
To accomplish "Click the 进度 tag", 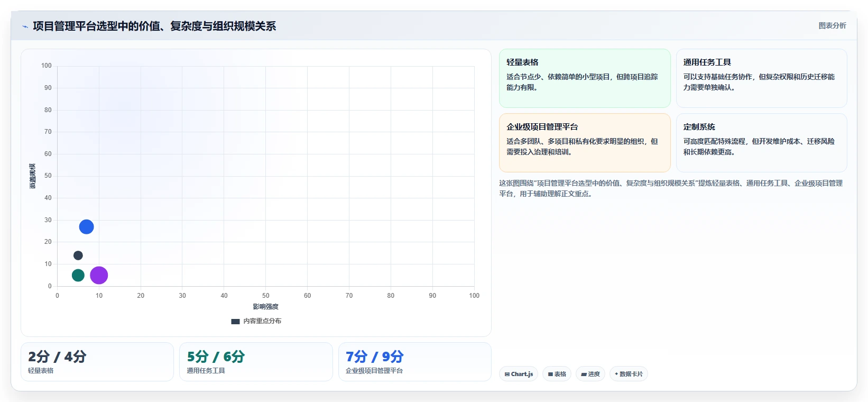I will [590, 374].
